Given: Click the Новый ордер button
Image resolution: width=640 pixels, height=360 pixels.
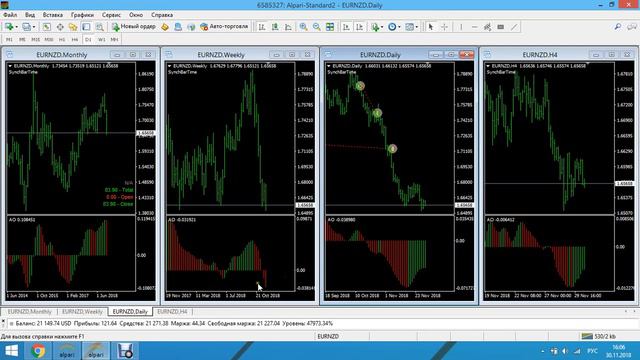Looking at the screenshot, I should pos(134,27).
